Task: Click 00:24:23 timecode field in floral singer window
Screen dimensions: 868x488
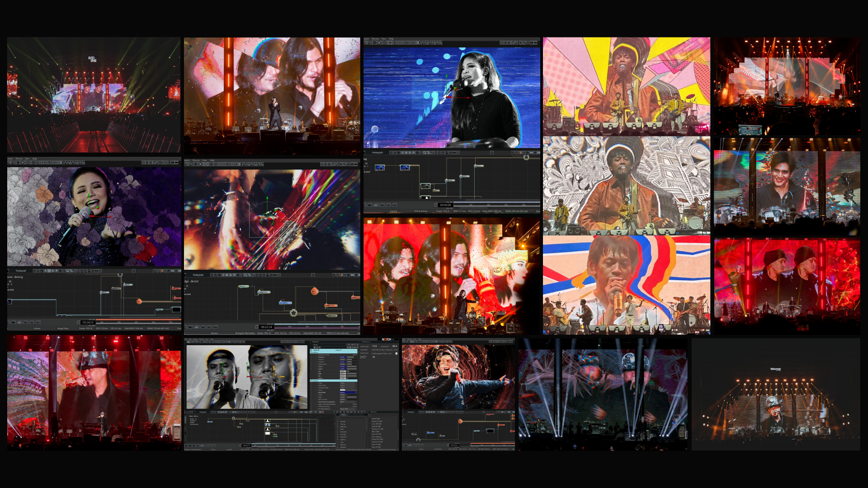Action: pos(88,322)
